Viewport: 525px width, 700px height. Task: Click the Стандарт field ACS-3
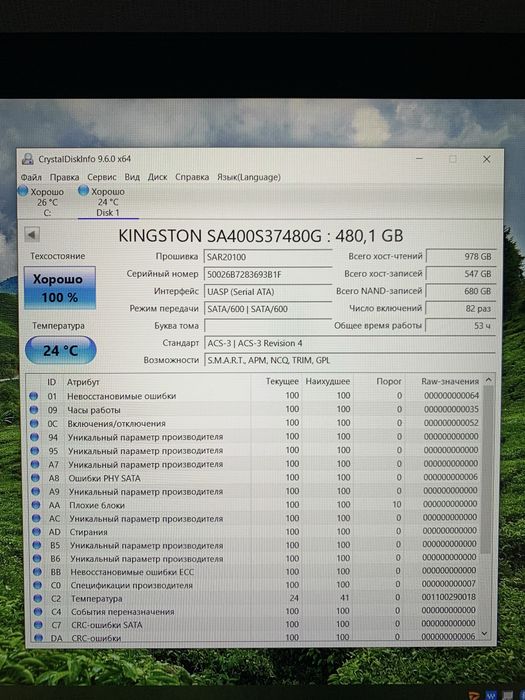tap(350, 343)
